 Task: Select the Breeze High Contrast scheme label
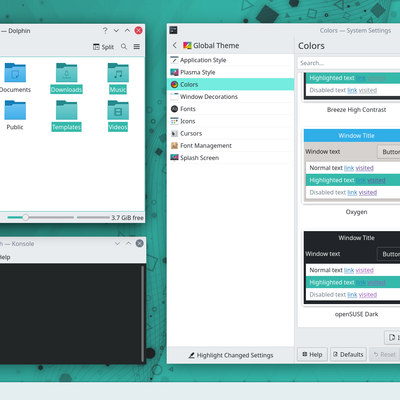356,110
